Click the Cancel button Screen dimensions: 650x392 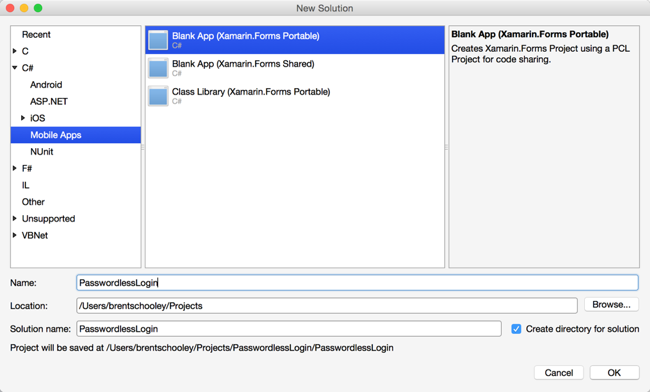pyautogui.click(x=559, y=373)
